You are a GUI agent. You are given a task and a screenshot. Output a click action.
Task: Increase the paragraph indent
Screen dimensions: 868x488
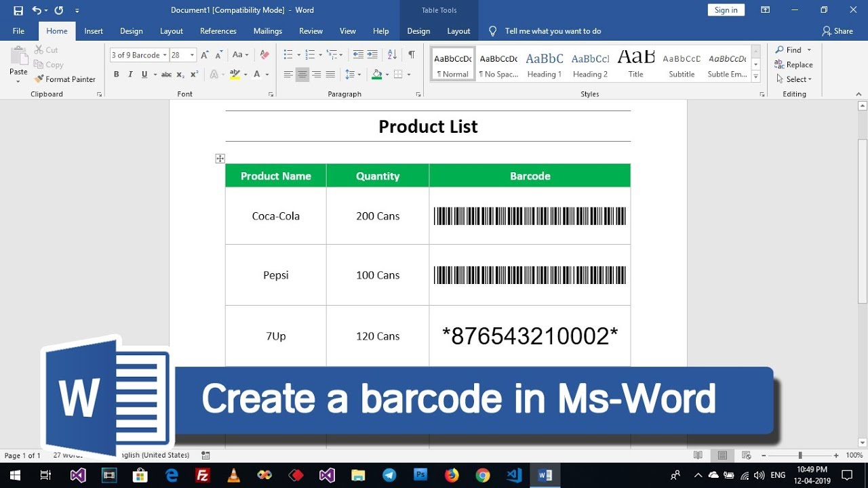point(373,55)
